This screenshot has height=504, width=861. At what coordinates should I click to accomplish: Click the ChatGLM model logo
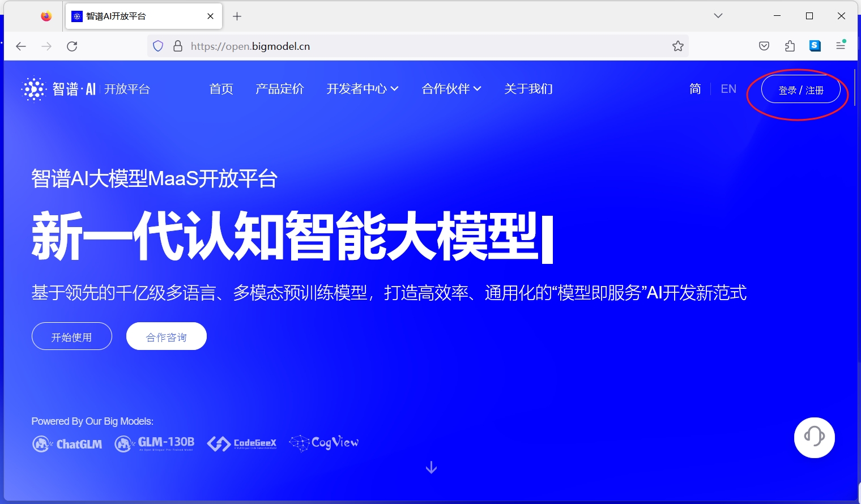67,444
